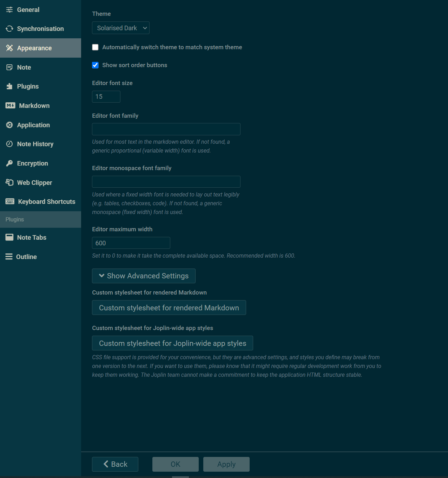Change Solarised Dark theme via dropdown arrow
The image size is (448, 478).
(144, 28)
